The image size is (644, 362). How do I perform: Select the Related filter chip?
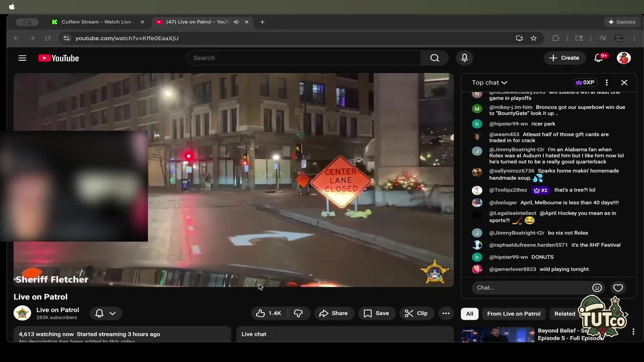[x=565, y=314]
